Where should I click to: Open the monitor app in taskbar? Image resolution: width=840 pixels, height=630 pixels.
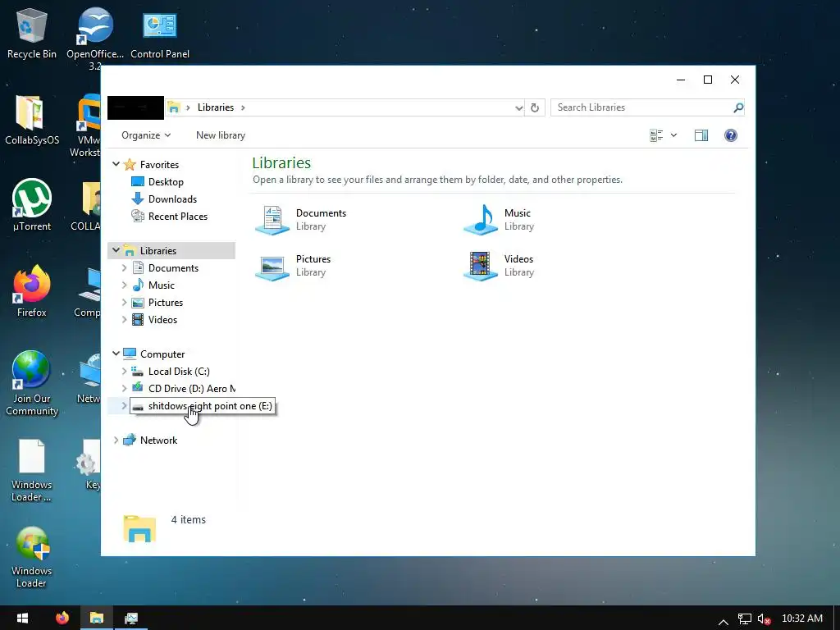[131, 618]
